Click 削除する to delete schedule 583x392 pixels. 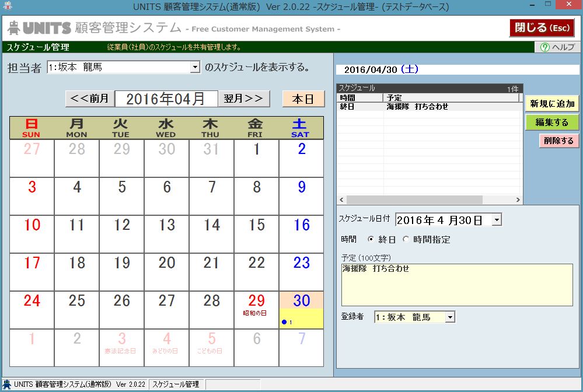pyautogui.click(x=559, y=141)
